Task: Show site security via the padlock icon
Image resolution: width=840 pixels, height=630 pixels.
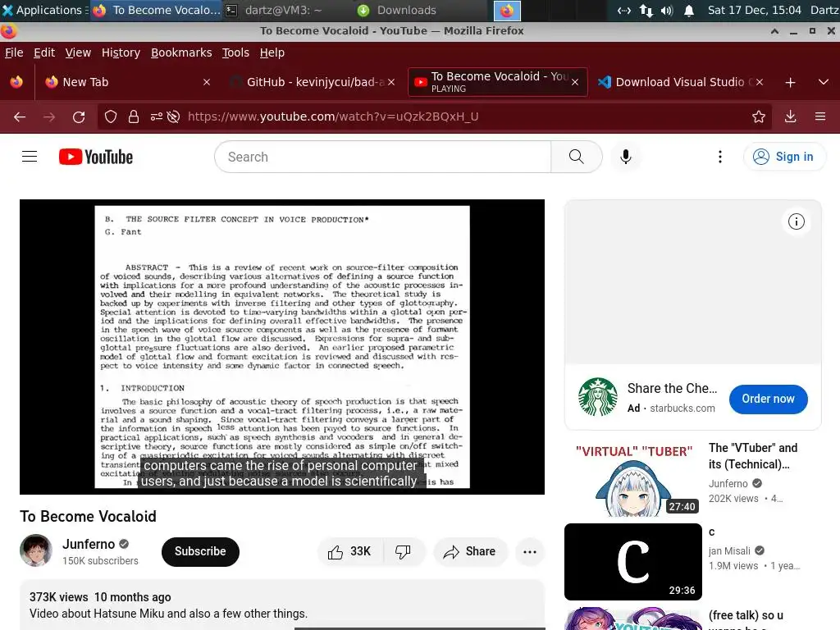Action: tap(134, 116)
